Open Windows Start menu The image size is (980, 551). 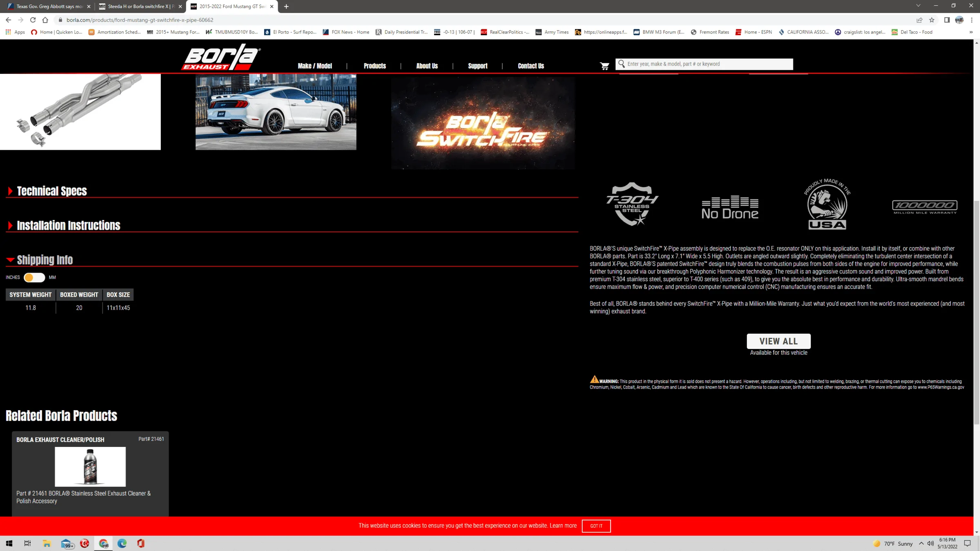tap(9, 543)
